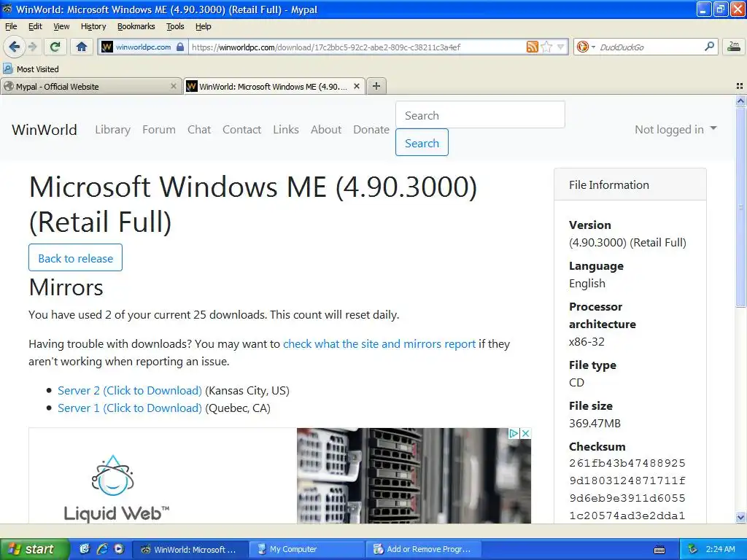Bookmark this page with the star icon
This screenshot has width=747, height=560.
(547, 47)
